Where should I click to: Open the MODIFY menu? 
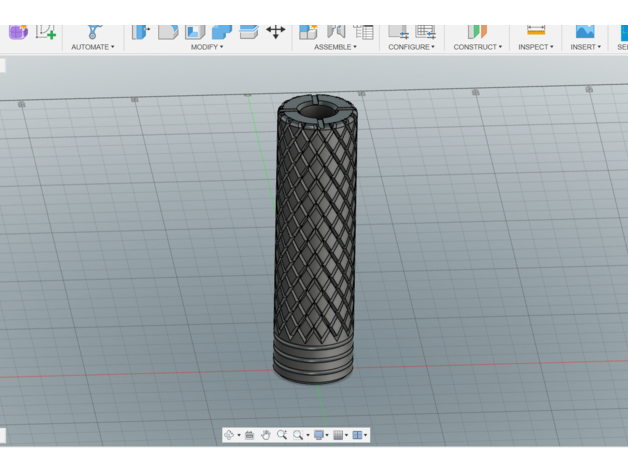pyautogui.click(x=207, y=47)
